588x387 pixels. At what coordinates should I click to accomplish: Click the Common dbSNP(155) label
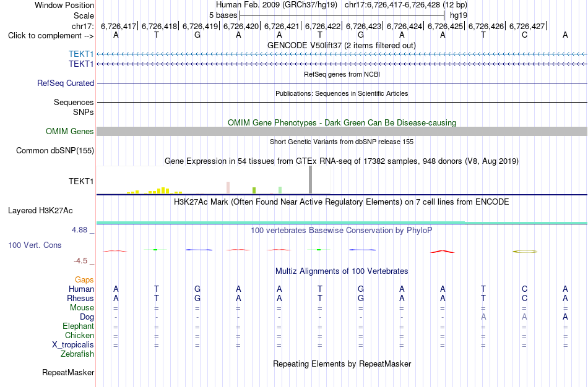point(55,151)
